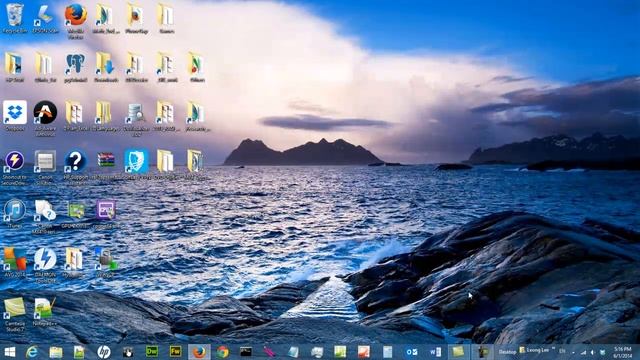Launch Fireworks from the taskbar

tap(176, 352)
